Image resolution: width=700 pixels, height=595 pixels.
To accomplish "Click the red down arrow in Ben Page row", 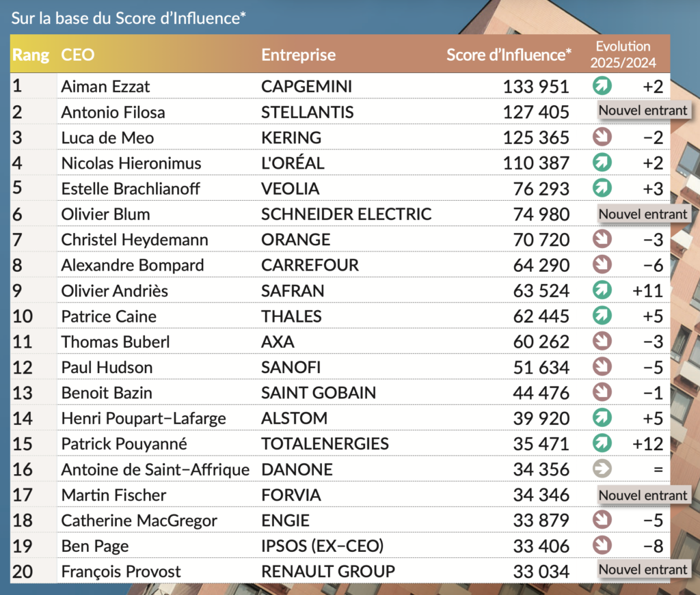I will point(602,546).
